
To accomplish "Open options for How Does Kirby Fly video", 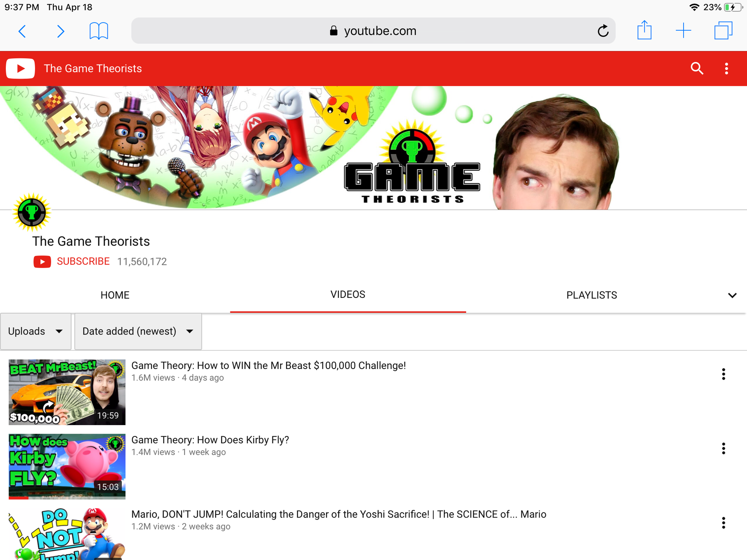I will [723, 448].
